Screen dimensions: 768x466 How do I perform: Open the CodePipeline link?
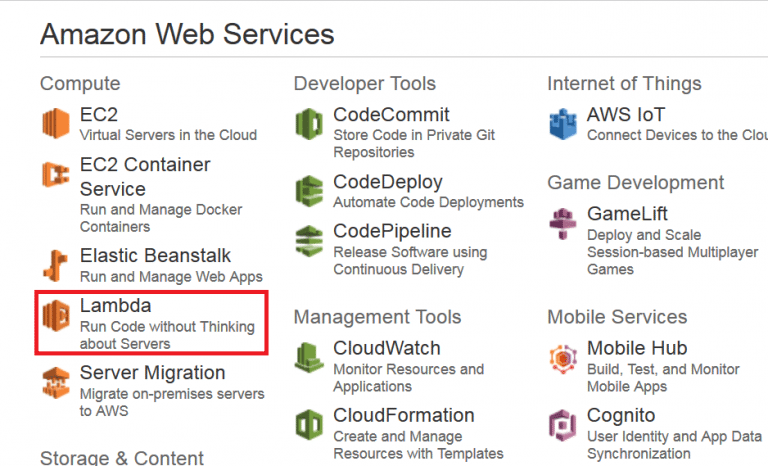[x=392, y=231]
